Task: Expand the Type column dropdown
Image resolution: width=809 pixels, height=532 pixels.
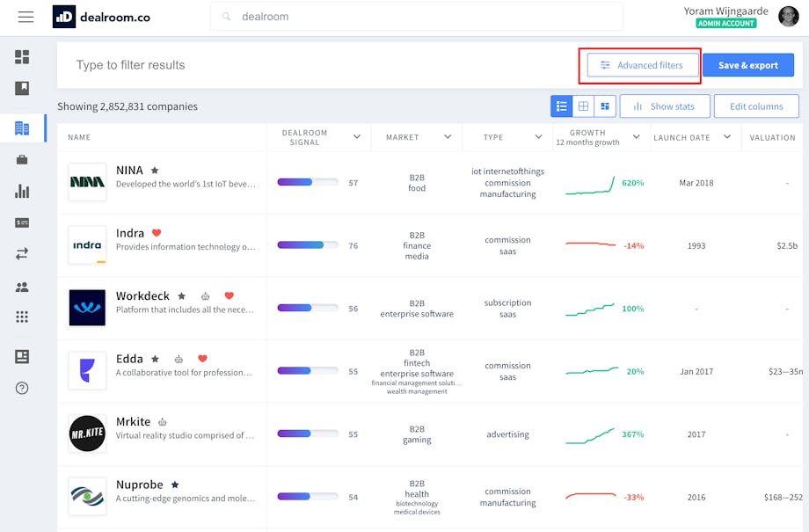Action: click(x=538, y=137)
